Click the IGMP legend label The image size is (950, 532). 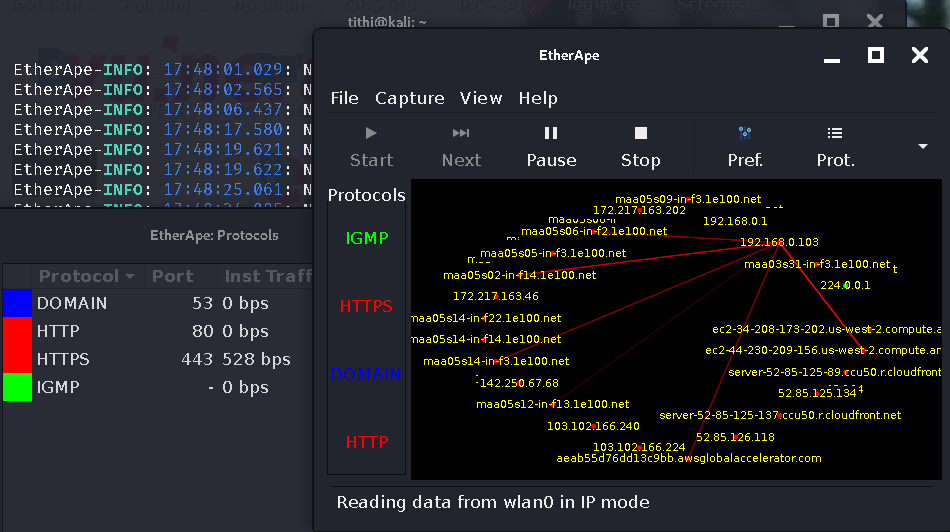pos(366,239)
